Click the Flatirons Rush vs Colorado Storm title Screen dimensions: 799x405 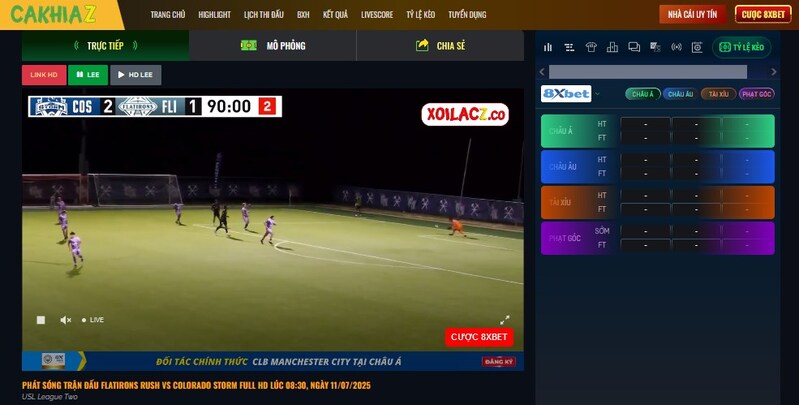196,385
